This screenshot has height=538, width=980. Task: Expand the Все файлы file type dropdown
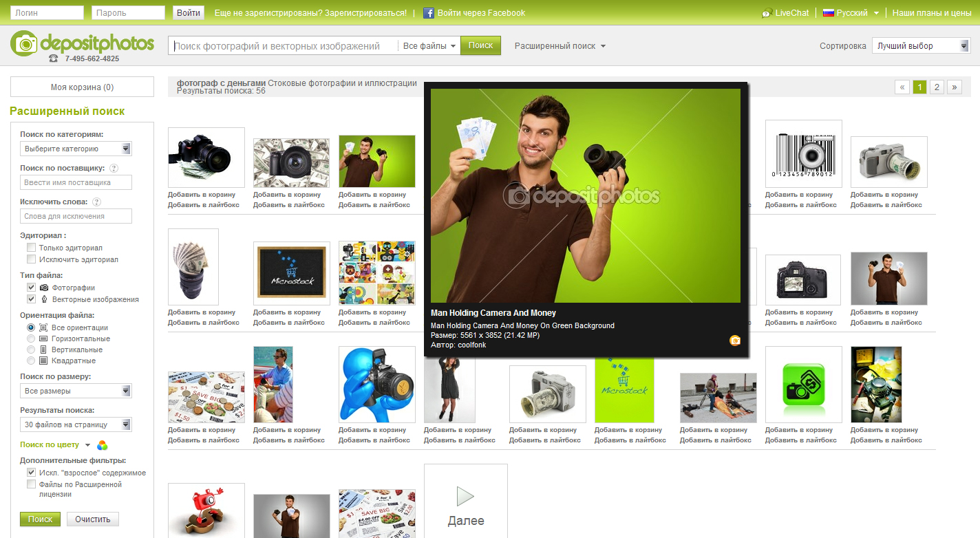[x=429, y=46]
